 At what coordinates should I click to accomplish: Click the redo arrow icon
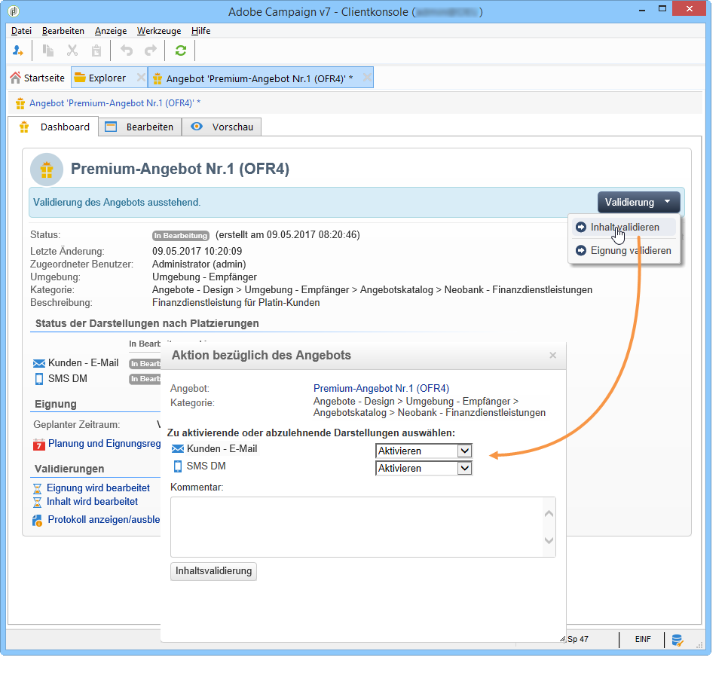[151, 50]
